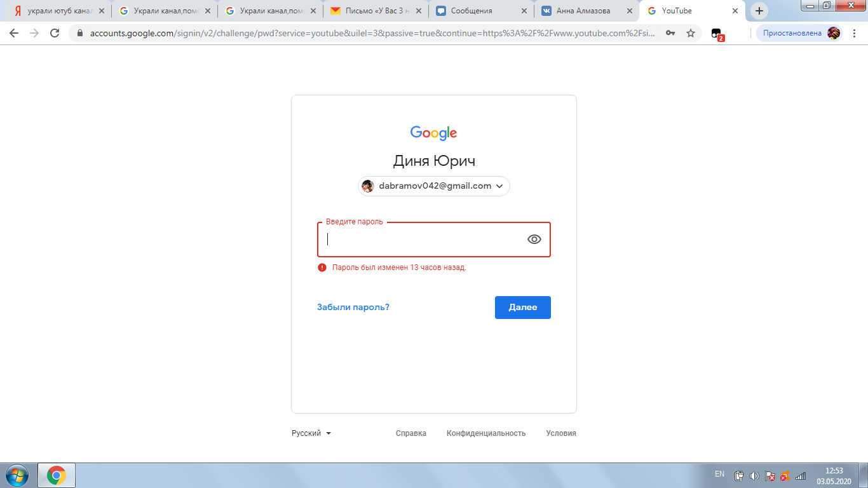Click the network signal tray icon
868x488 pixels.
(801, 475)
